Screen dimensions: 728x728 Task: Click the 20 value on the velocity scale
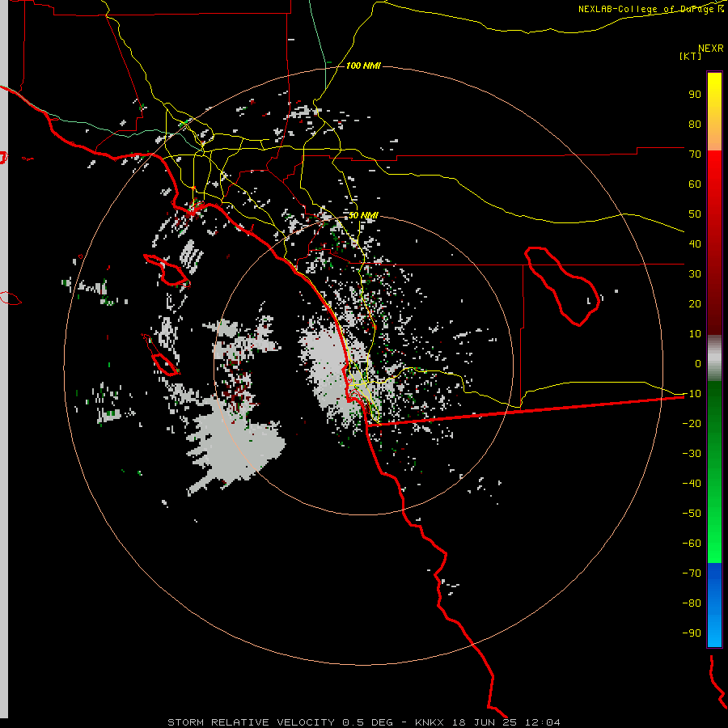[x=695, y=303]
